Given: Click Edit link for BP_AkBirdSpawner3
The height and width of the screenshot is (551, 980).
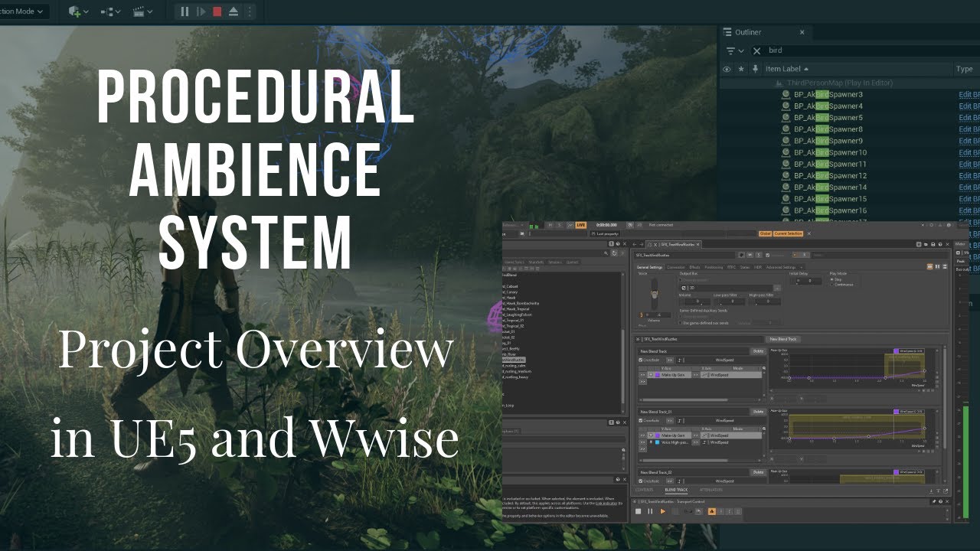Looking at the screenshot, I should [x=969, y=94].
